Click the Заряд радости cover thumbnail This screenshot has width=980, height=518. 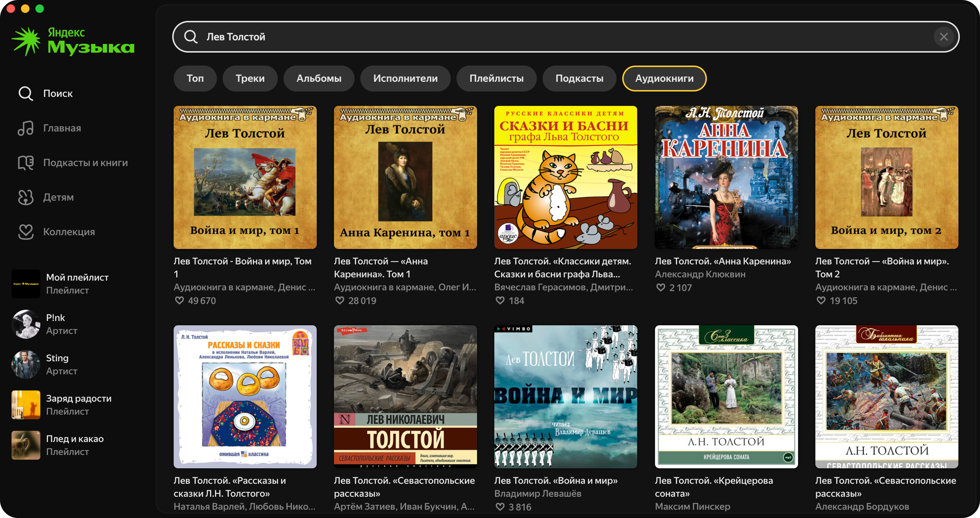coord(26,405)
